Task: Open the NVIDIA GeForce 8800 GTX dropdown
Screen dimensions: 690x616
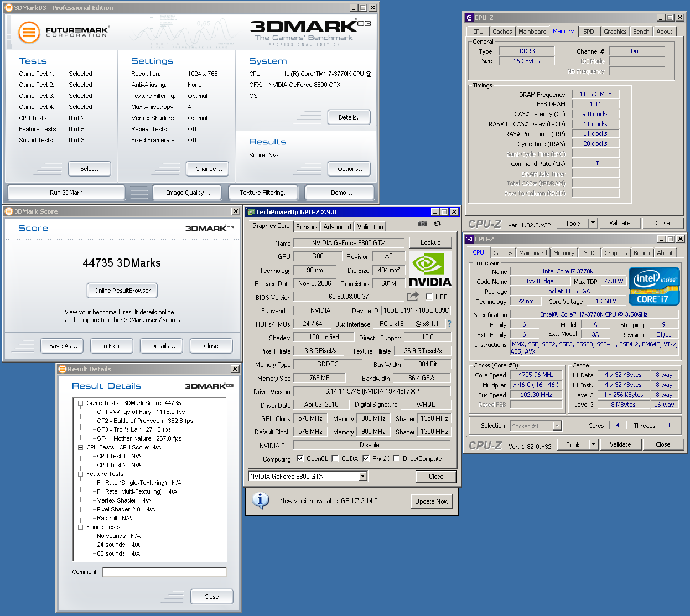Action: click(363, 476)
